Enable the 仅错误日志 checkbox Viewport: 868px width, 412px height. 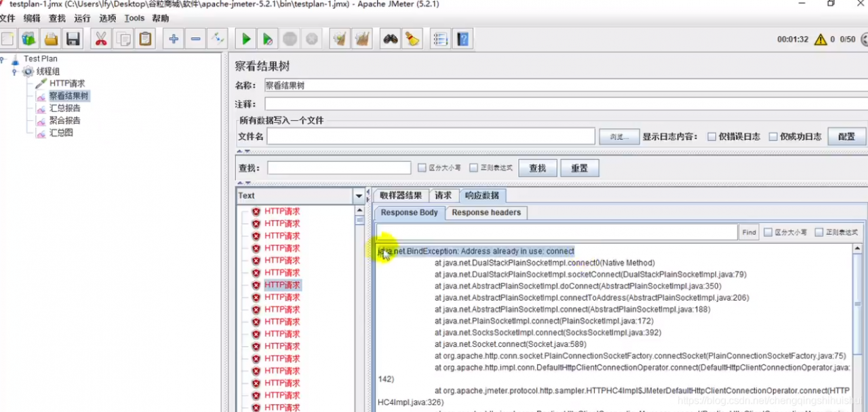(x=712, y=136)
